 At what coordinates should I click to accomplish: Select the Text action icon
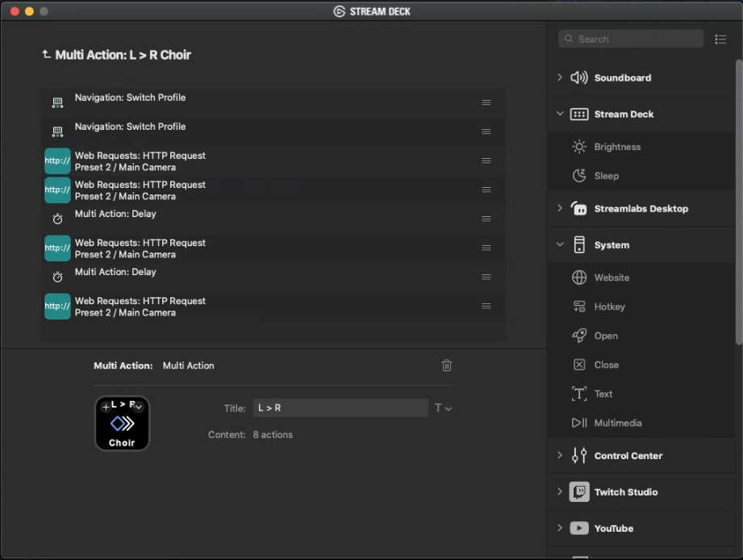click(579, 394)
